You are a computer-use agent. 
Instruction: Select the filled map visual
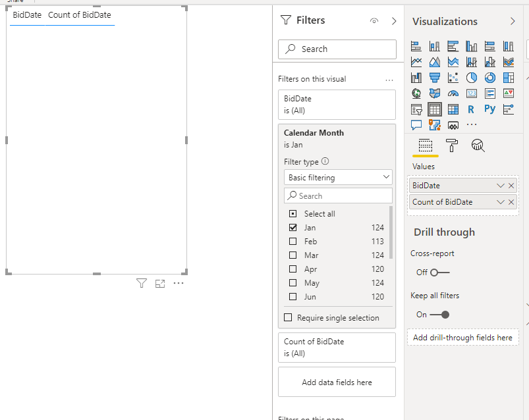pos(435,93)
